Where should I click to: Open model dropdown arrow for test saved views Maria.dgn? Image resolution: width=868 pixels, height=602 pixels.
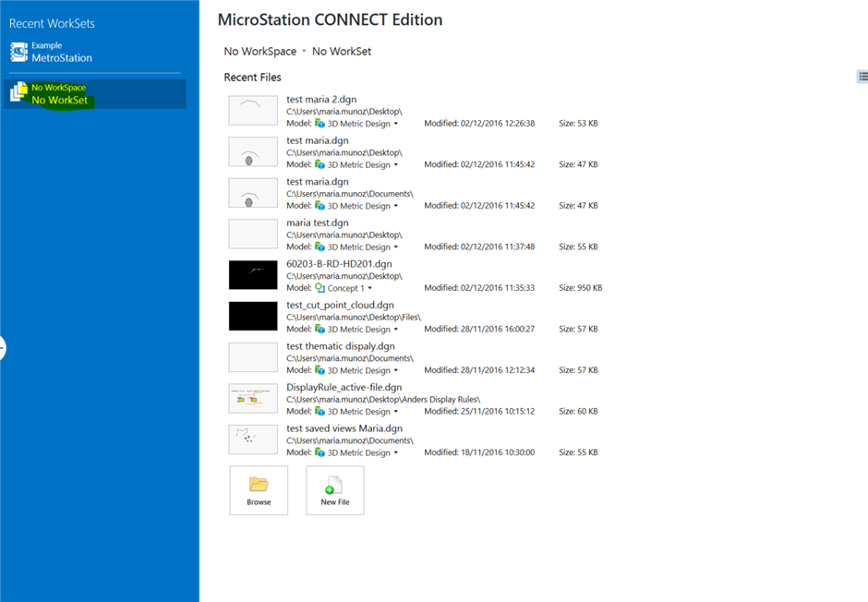[x=396, y=452]
